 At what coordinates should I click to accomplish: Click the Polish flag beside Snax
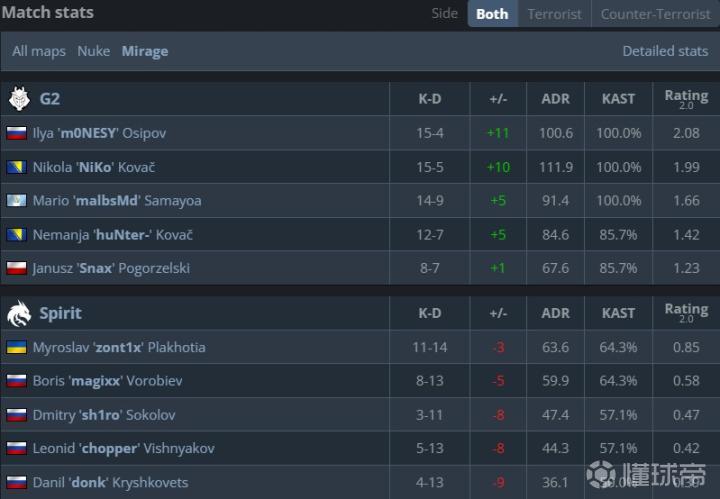coord(16,268)
